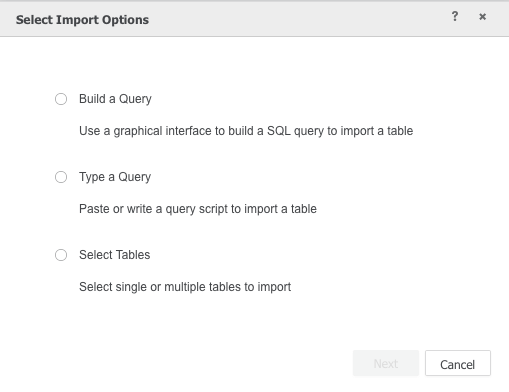Close the Select Import Options dialog
Screen dimensions: 509x392
click(x=482, y=17)
